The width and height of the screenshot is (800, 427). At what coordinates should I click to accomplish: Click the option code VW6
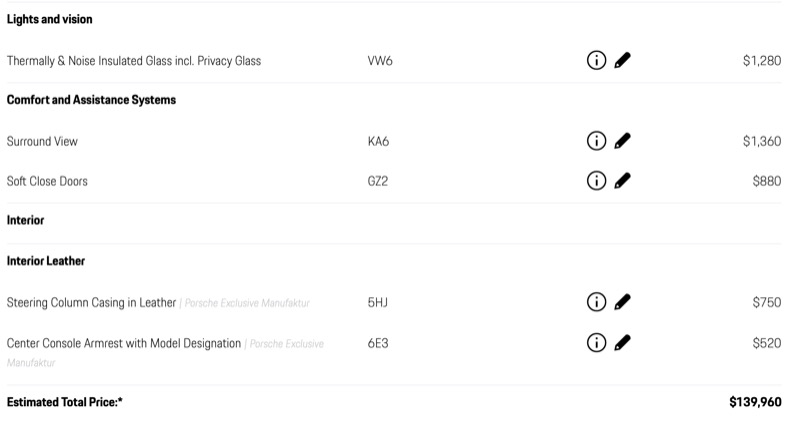tap(380, 61)
